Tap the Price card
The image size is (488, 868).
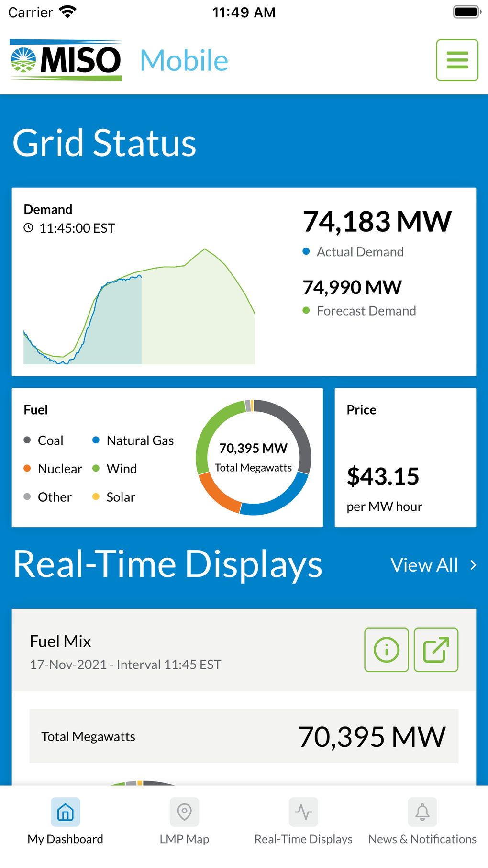pyautogui.click(x=405, y=458)
